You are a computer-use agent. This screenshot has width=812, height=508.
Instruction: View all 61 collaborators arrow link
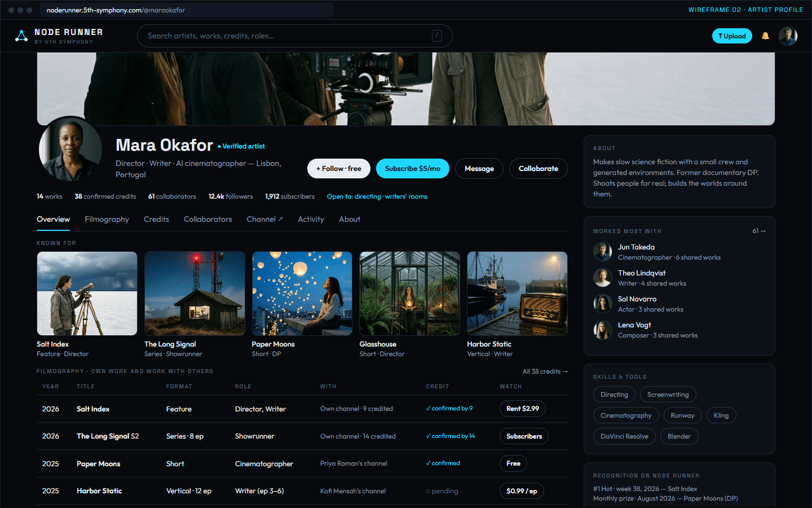point(759,231)
